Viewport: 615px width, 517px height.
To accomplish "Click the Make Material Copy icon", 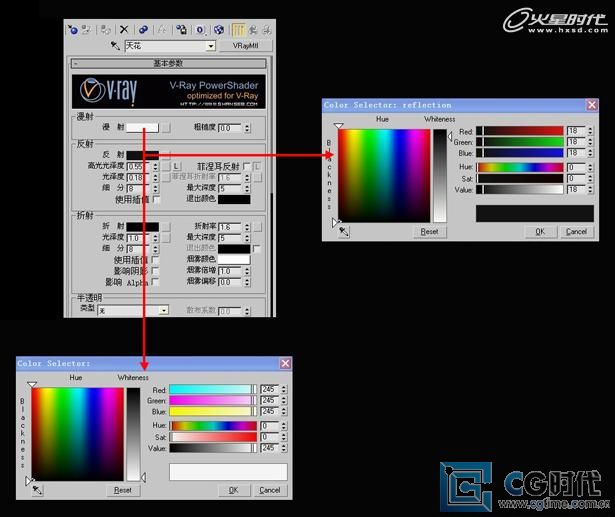I will (x=143, y=29).
